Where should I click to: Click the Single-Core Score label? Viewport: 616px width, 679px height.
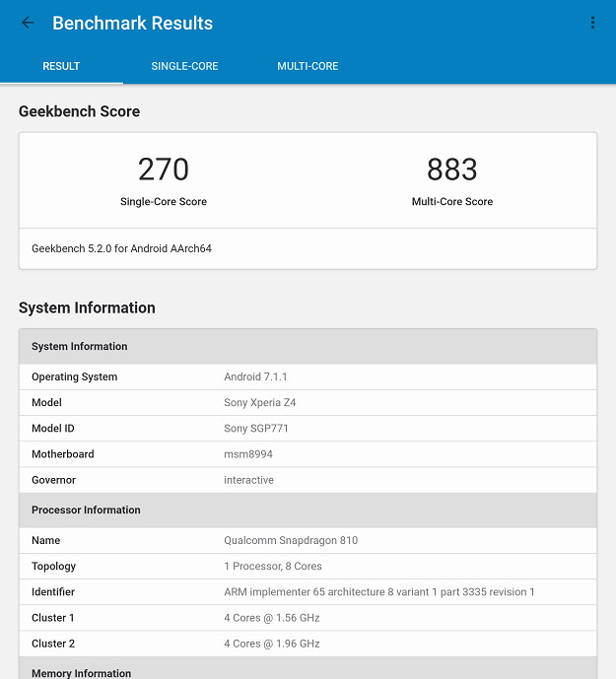[164, 201]
